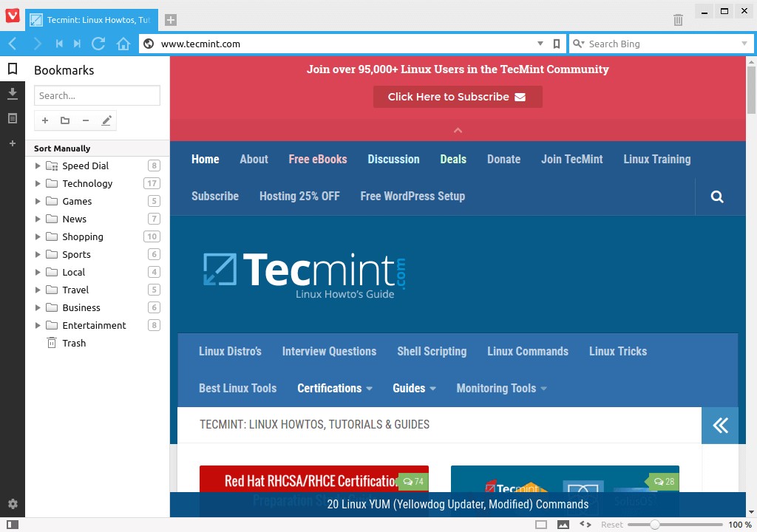This screenshot has height=532, width=757.
Task: Open the Deals menu item
Action: tap(453, 160)
